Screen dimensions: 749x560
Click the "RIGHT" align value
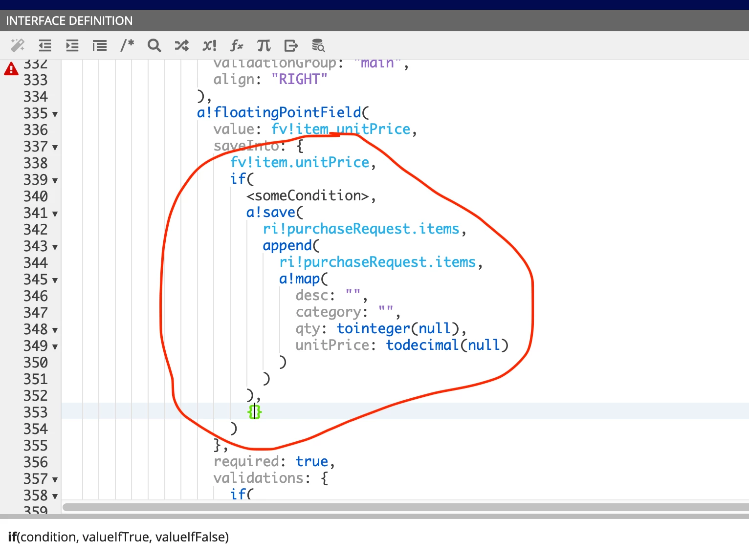point(299,79)
